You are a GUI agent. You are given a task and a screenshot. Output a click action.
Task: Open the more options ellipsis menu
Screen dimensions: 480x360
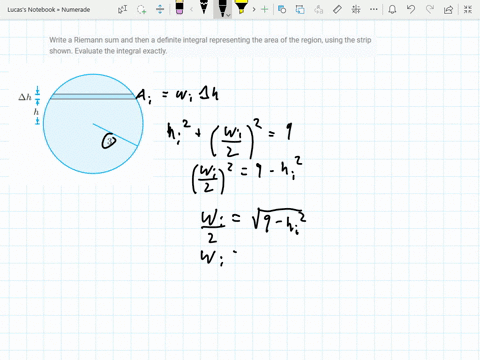click(374, 9)
